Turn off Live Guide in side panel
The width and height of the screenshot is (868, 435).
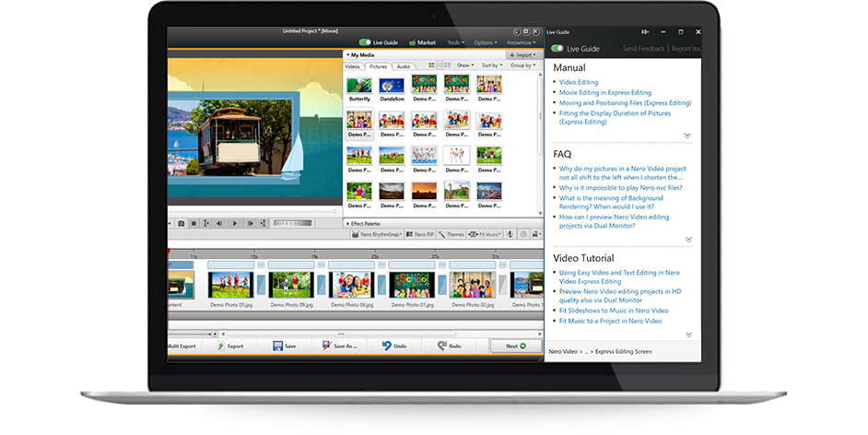[557, 48]
